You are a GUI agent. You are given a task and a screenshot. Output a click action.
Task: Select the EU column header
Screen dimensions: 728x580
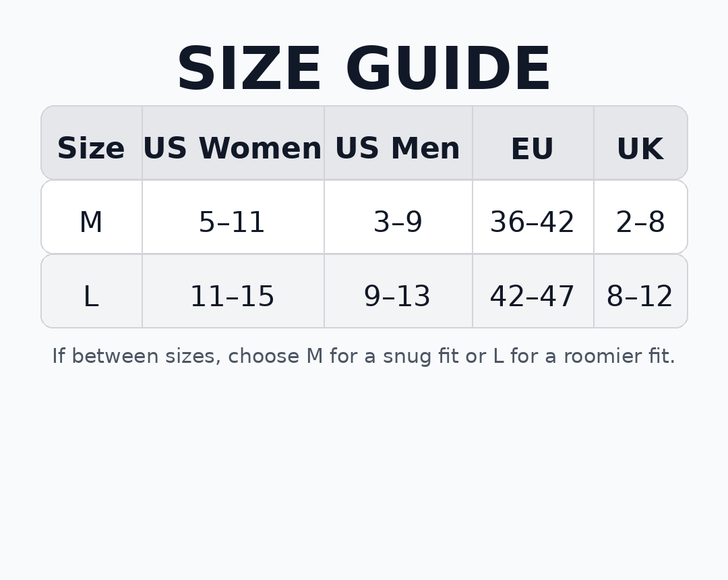point(533,149)
